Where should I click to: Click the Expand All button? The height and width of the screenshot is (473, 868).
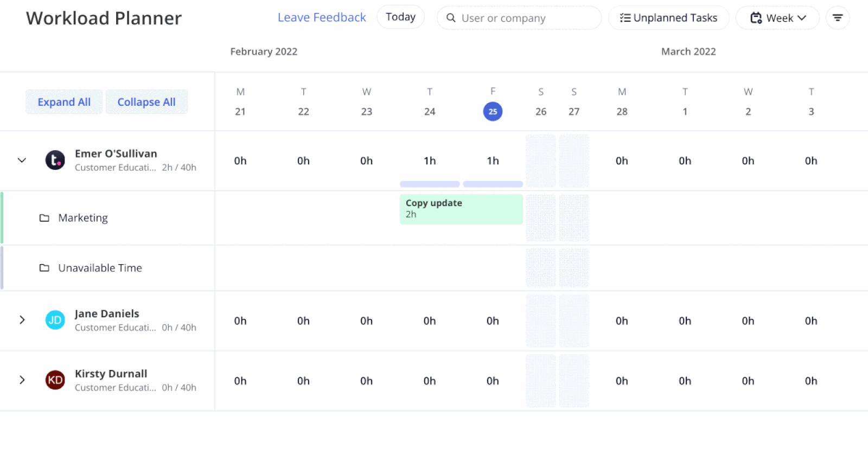[x=64, y=102]
